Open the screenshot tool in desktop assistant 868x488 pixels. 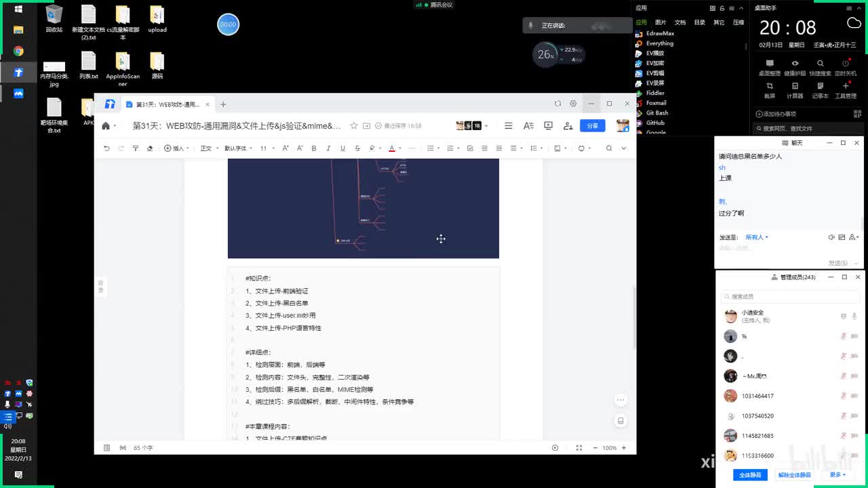click(x=770, y=89)
